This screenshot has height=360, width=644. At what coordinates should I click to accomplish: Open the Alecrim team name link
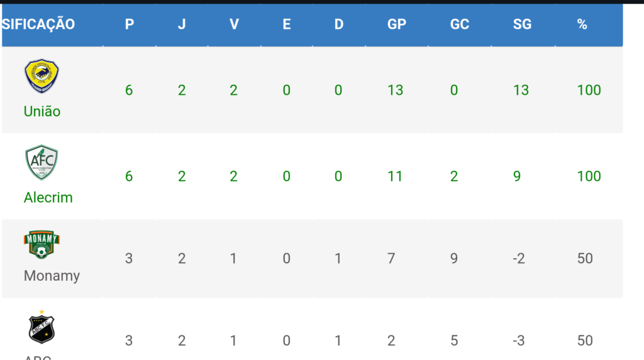click(48, 197)
